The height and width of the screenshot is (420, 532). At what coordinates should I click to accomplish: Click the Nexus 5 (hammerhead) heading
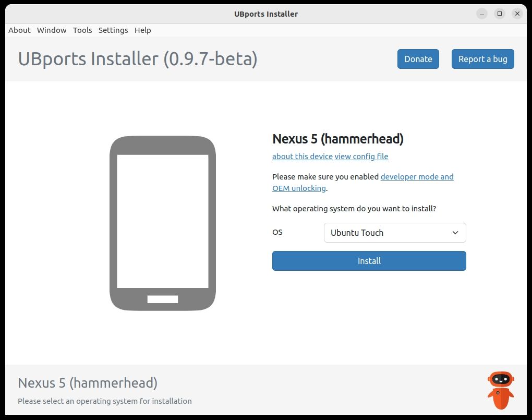point(337,139)
